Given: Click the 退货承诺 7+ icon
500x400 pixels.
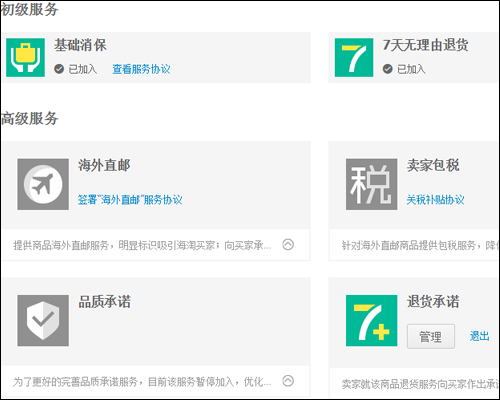Looking at the screenshot, I should [x=371, y=320].
